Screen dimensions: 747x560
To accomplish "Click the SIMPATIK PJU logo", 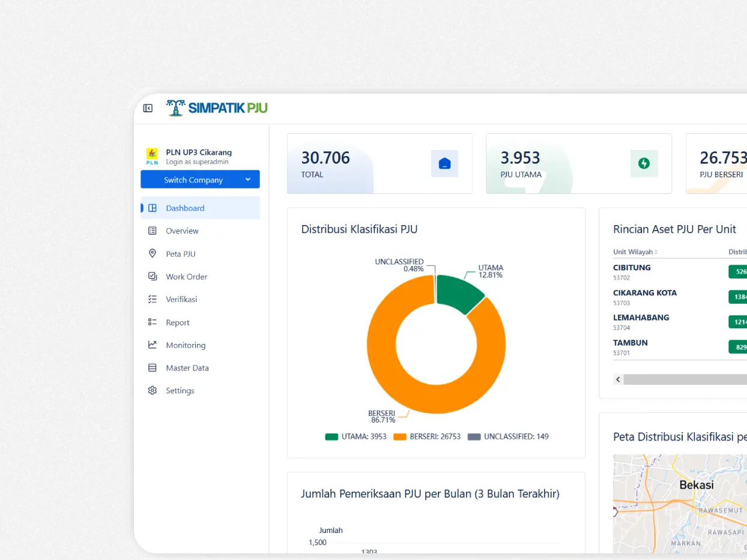I will [217, 108].
